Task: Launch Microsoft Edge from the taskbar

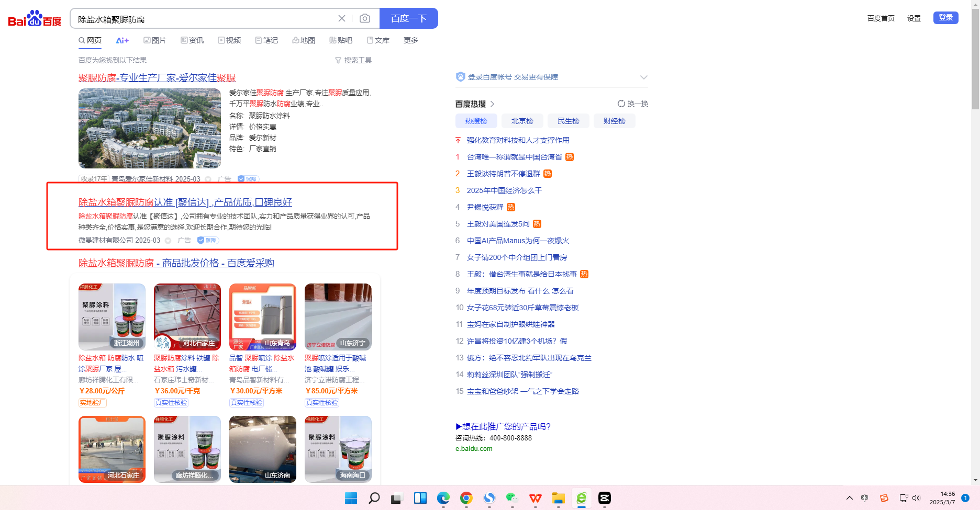Action: [443, 498]
